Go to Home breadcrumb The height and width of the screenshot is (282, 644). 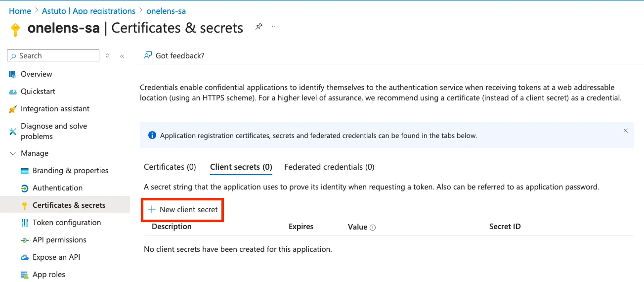(x=20, y=11)
